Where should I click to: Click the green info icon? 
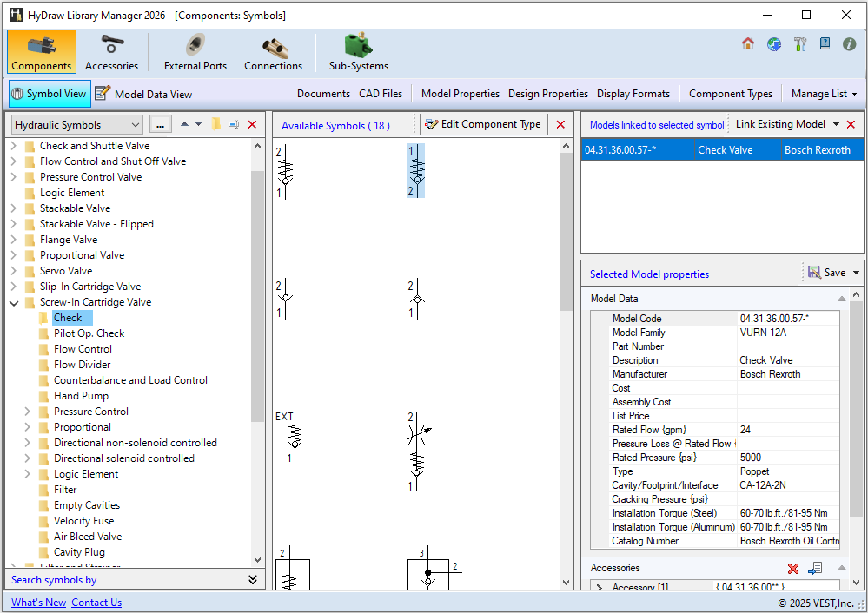point(849,43)
